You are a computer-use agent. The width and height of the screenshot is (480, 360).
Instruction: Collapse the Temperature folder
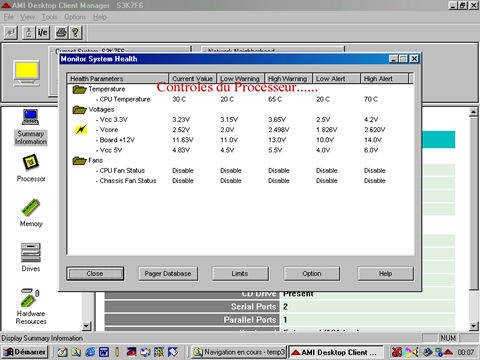click(79, 89)
